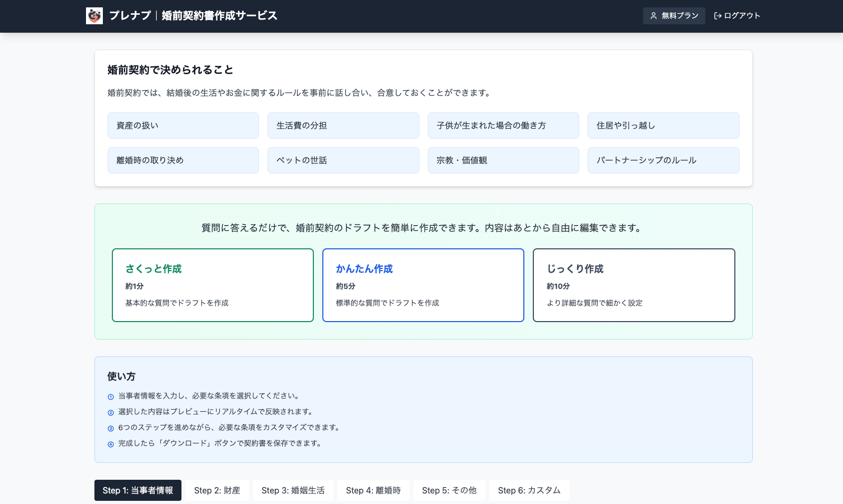
Task: Click the プレナブ mascot logo icon
Action: click(x=94, y=16)
